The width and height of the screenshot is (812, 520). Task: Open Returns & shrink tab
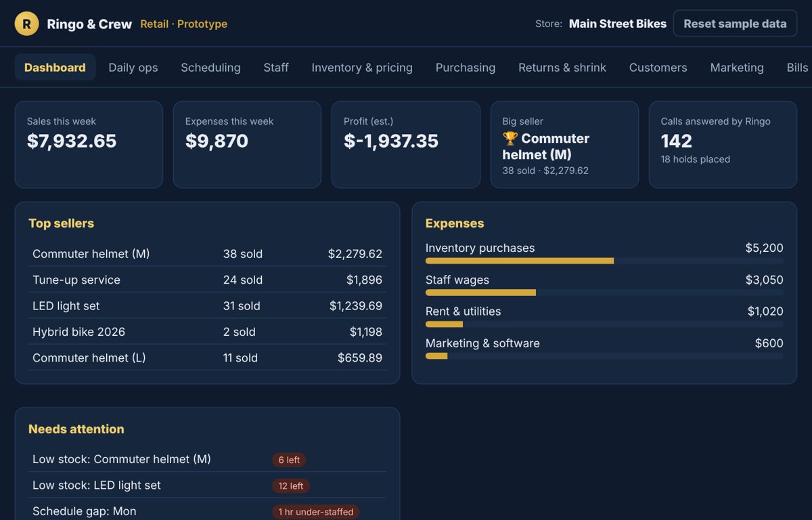tap(562, 68)
